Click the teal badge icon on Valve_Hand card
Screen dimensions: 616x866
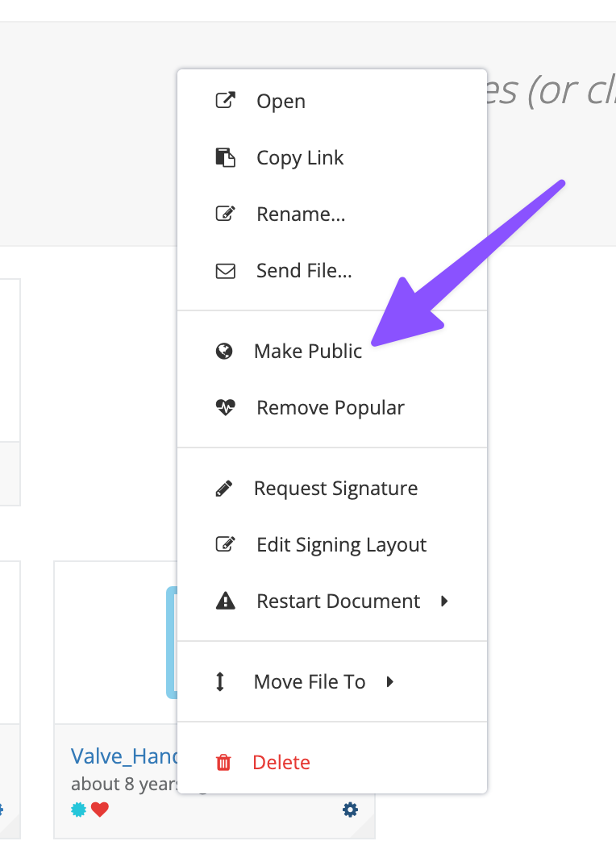[78, 810]
